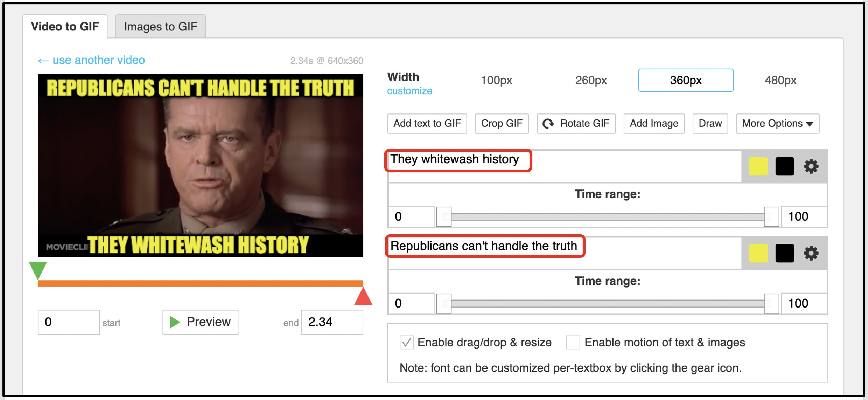This screenshot has height=400, width=868.
Task: Pick black outline color for second textbox
Action: point(784,253)
